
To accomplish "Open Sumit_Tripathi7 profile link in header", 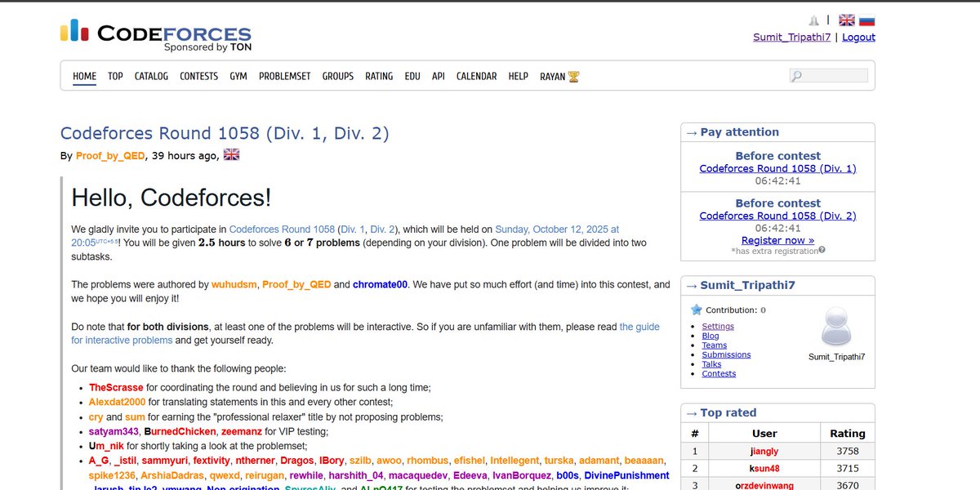I will tap(791, 37).
